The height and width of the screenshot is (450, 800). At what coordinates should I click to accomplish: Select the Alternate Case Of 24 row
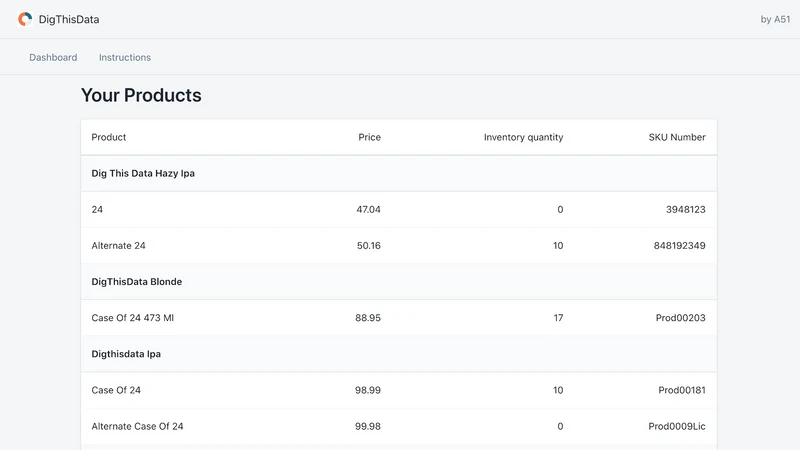[399, 427]
